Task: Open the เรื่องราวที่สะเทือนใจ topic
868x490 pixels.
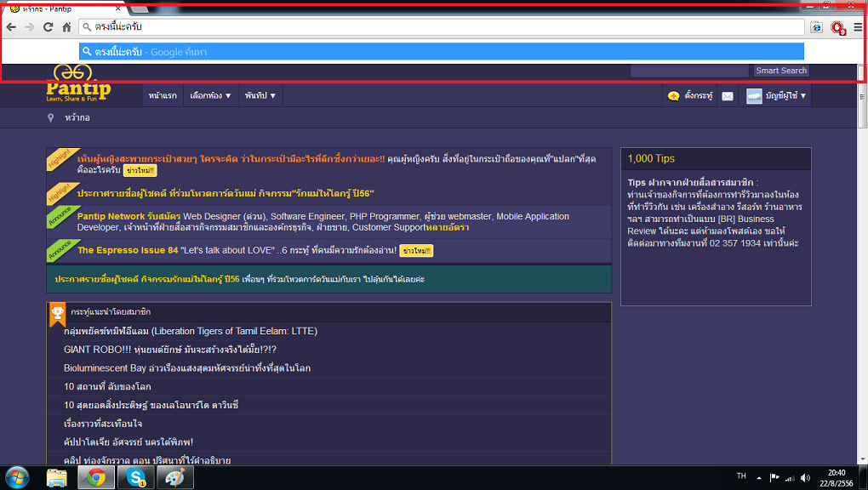Action: click(x=103, y=424)
